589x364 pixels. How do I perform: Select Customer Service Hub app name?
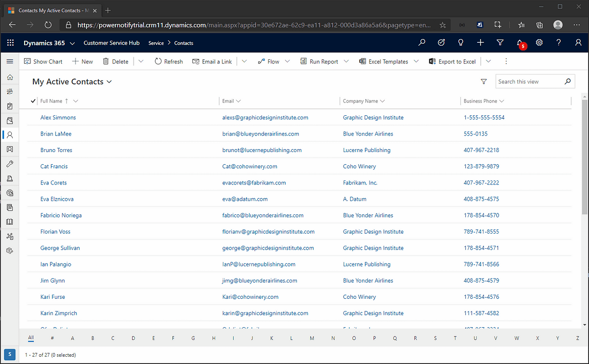(111, 43)
